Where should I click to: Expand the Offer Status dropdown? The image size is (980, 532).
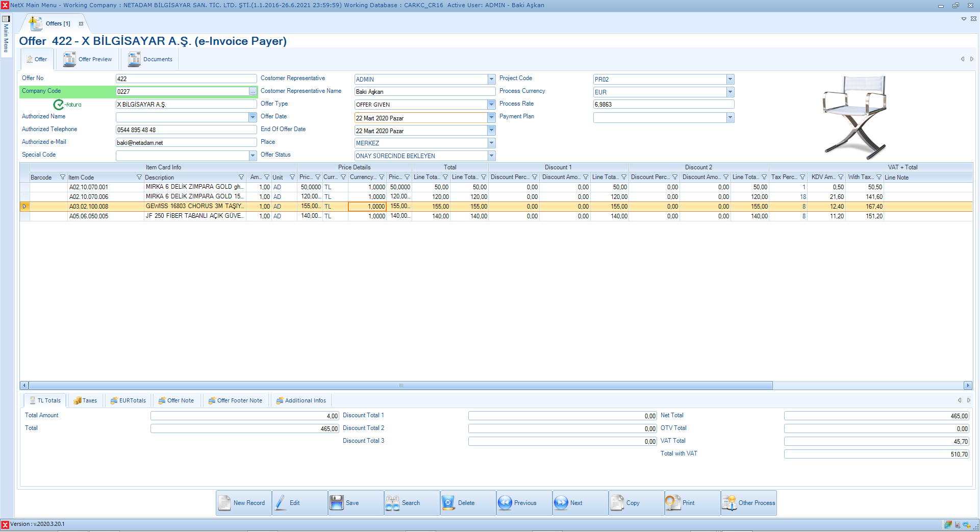[x=491, y=156]
